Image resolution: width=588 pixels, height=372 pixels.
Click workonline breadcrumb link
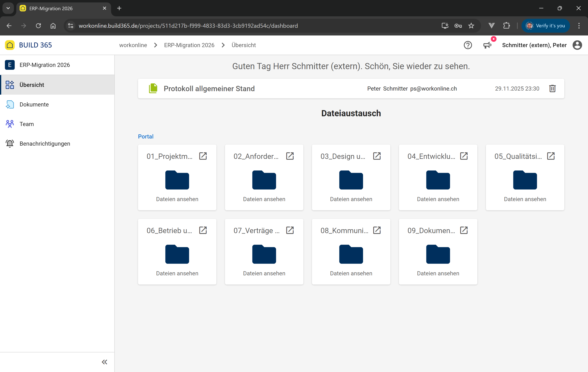(x=133, y=45)
